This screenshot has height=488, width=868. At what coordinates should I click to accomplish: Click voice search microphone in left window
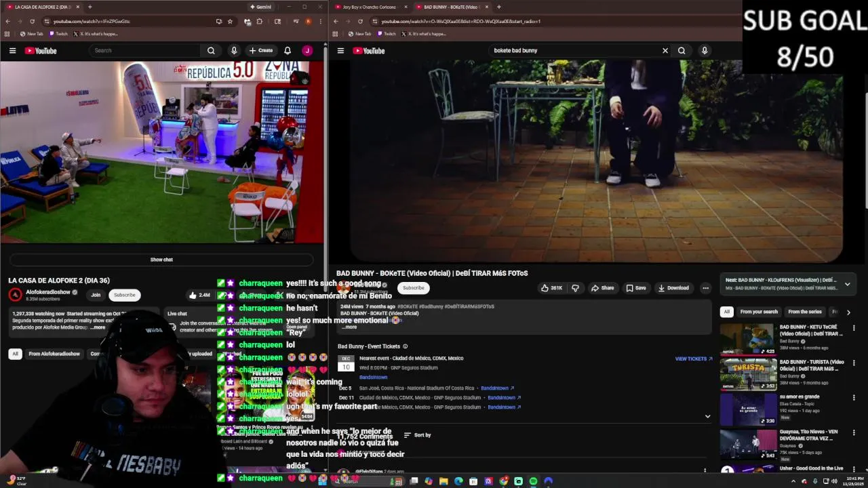[234, 51]
